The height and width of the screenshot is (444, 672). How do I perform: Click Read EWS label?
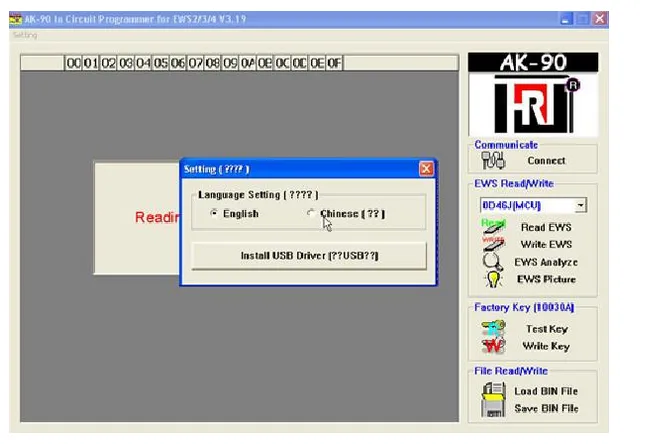coord(546,228)
